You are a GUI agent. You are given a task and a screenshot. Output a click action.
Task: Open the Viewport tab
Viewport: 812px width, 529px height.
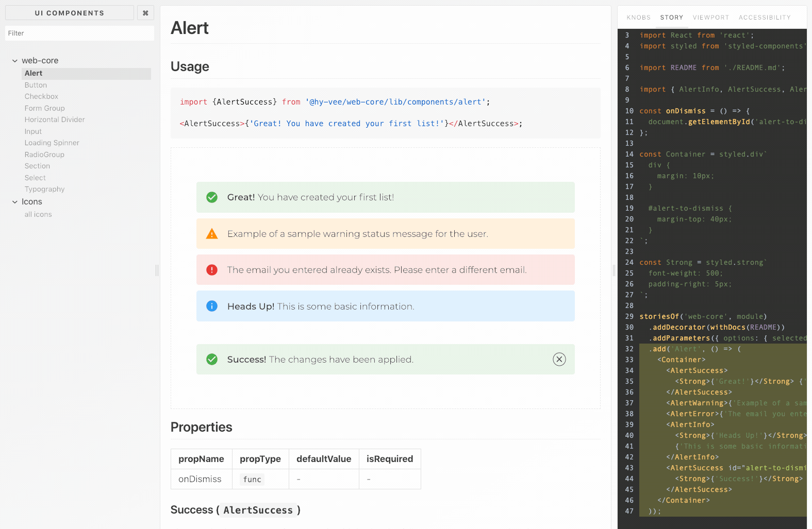(x=711, y=18)
